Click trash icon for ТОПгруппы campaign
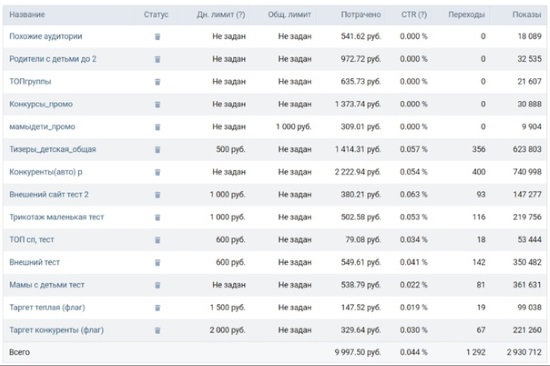Viewport: 550px width, 366px height. (x=157, y=82)
